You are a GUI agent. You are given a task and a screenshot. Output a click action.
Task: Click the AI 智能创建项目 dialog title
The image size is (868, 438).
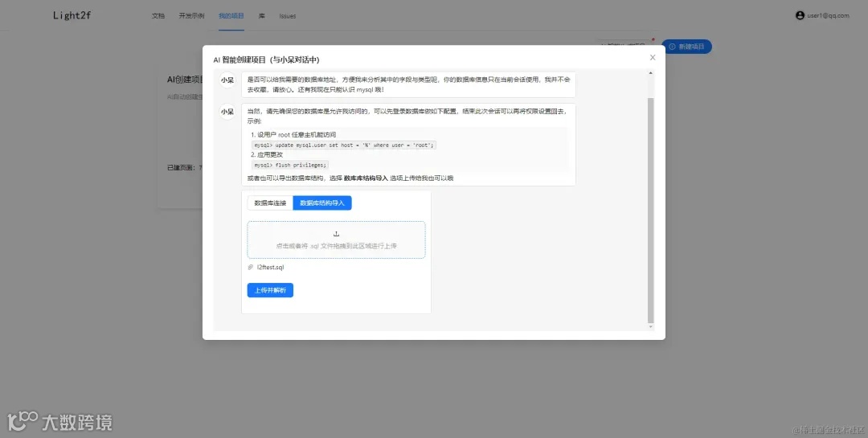click(266, 59)
